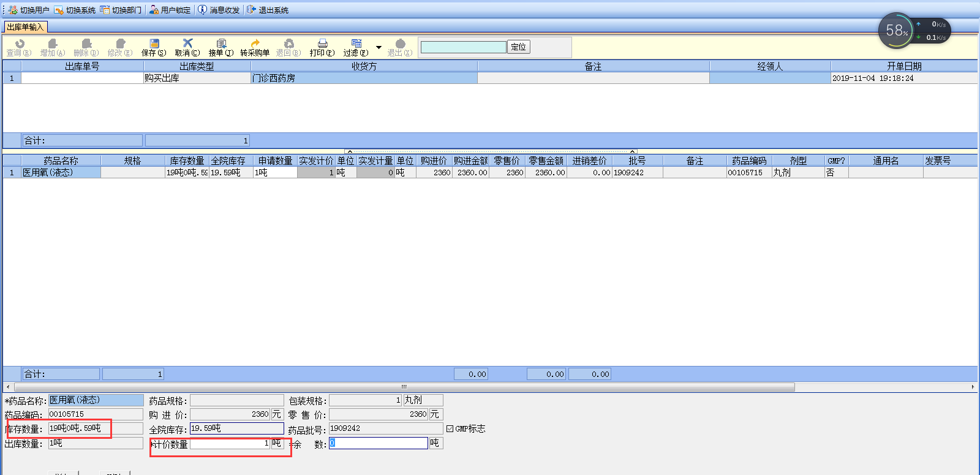The image size is (980, 475).
Task: Click the 开单日期 column header
Action: click(x=904, y=66)
